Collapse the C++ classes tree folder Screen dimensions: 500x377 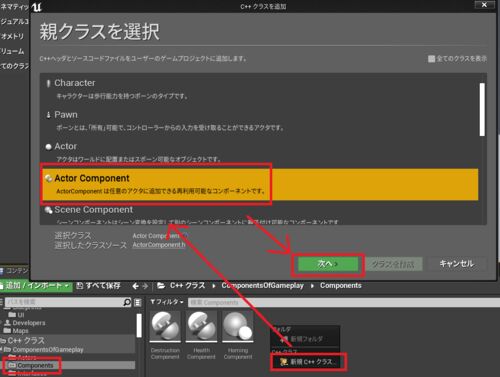3,341
